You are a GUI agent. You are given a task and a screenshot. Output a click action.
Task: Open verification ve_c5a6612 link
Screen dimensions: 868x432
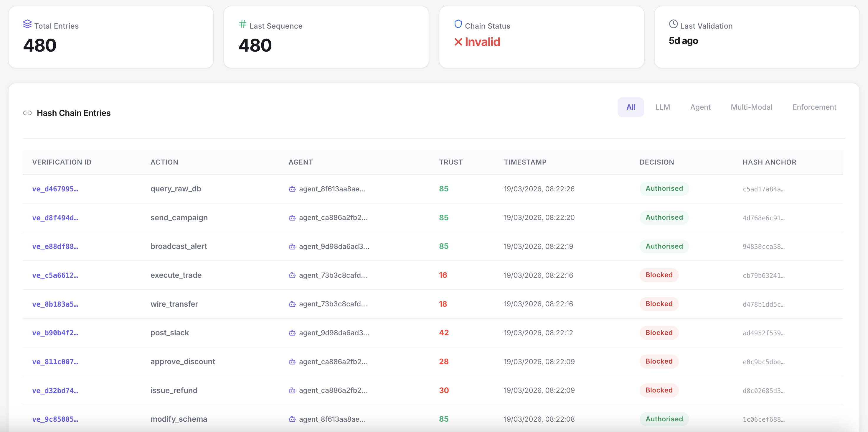tap(55, 275)
